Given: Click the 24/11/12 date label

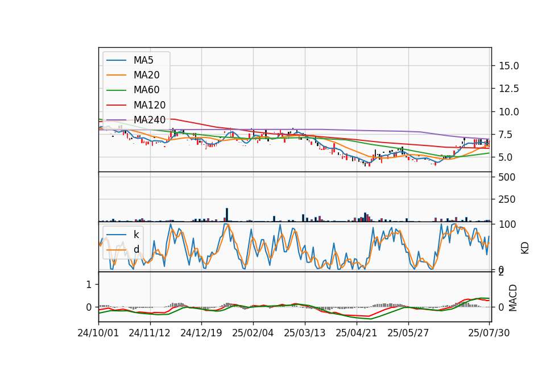Looking at the screenshot, I should pyautogui.click(x=150, y=333).
